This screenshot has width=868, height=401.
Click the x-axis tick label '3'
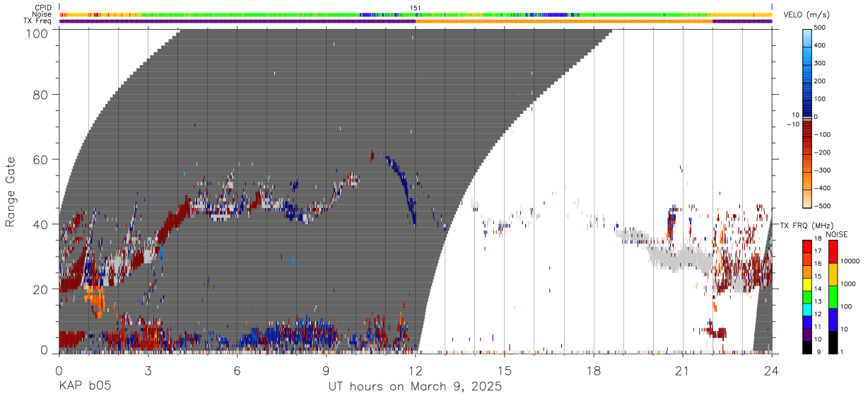(x=148, y=370)
